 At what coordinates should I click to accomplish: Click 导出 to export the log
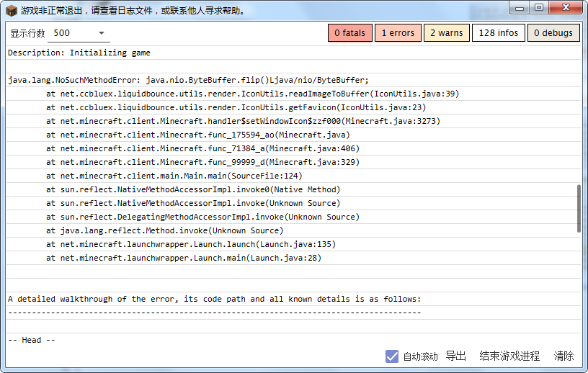pos(455,356)
